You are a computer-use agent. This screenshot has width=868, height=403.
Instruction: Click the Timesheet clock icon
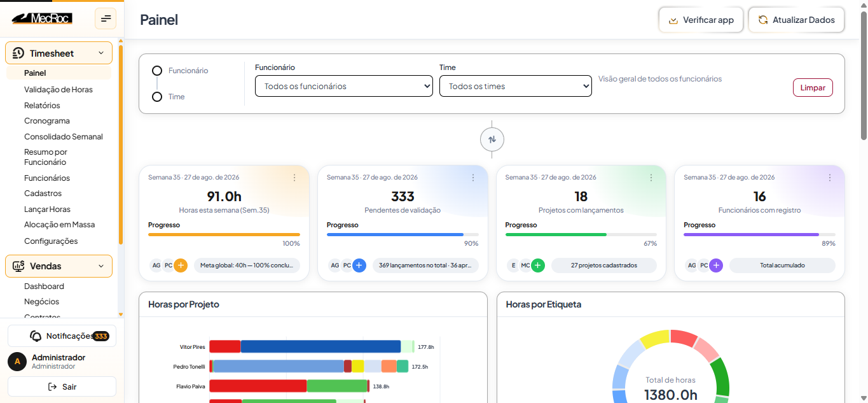tap(18, 53)
